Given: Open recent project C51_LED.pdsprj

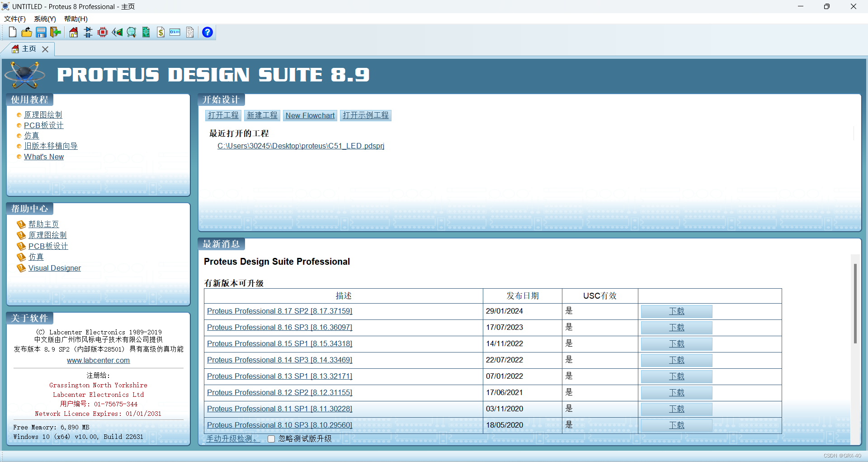Looking at the screenshot, I should tap(301, 146).
